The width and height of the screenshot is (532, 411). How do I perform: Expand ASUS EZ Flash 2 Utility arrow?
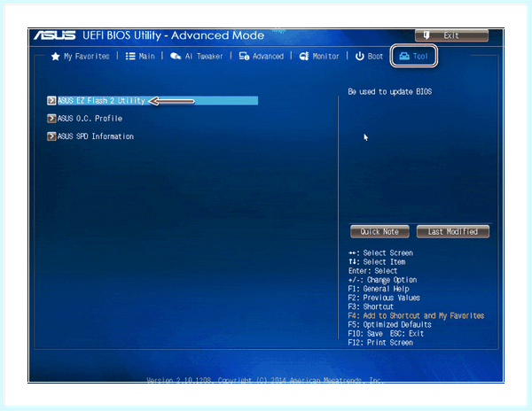(x=51, y=101)
